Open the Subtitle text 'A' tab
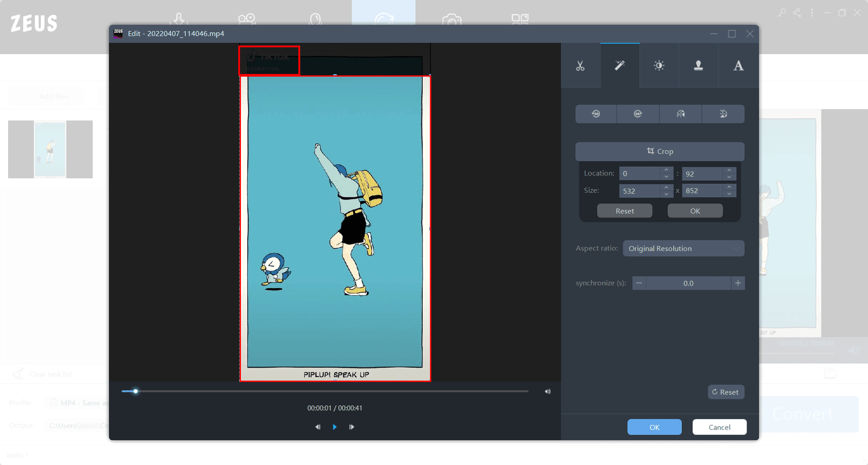Image resolution: width=868 pixels, height=465 pixels. click(738, 66)
